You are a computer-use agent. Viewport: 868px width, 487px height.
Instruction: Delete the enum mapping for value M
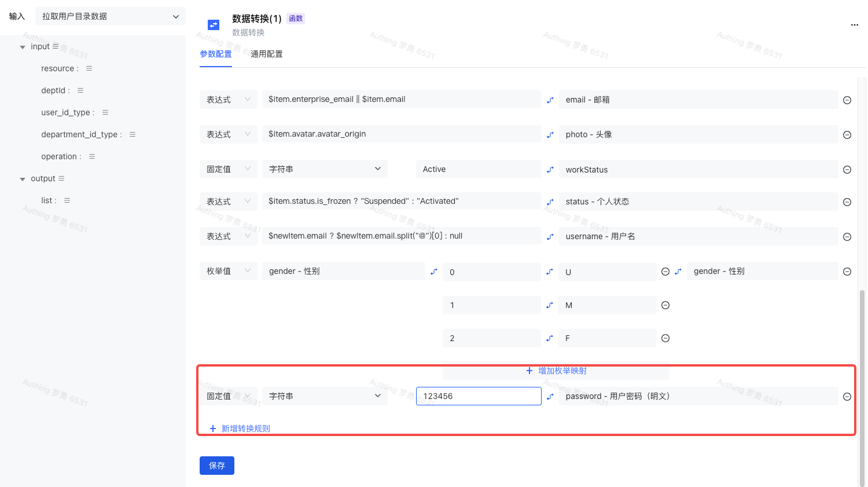665,305
